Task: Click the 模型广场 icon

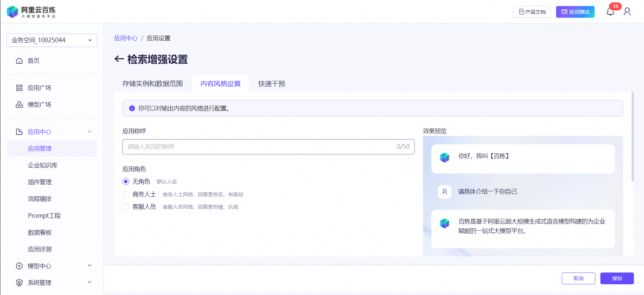Action: tap(19, 105)
